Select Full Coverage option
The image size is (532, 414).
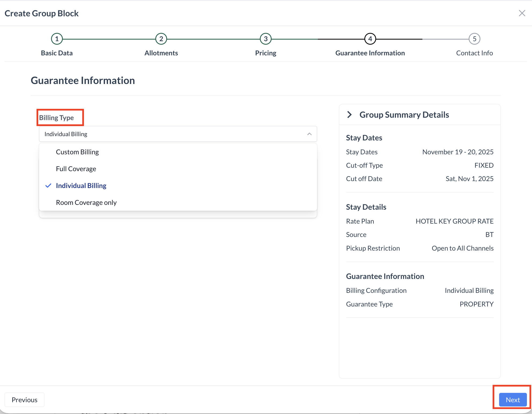click(x=76, y=169)
